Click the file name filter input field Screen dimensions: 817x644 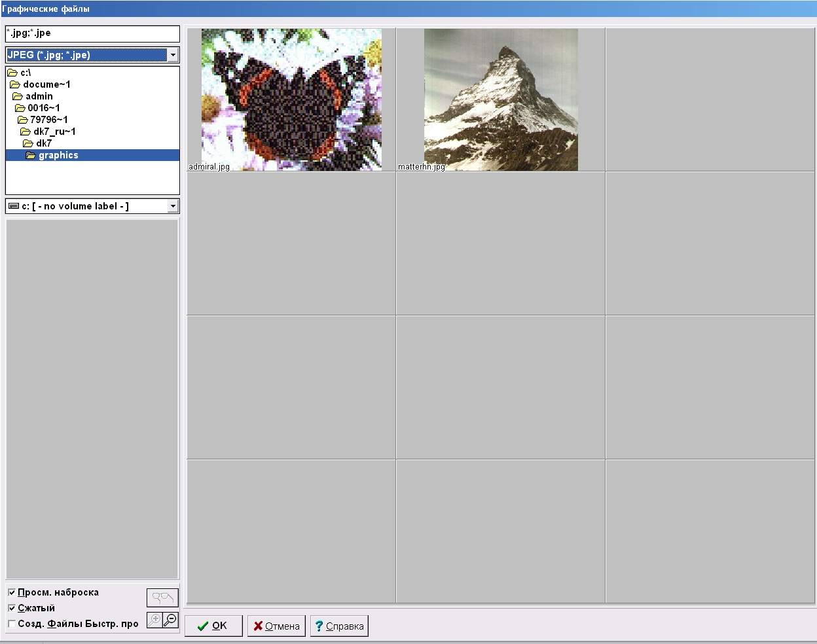(92, 33)
